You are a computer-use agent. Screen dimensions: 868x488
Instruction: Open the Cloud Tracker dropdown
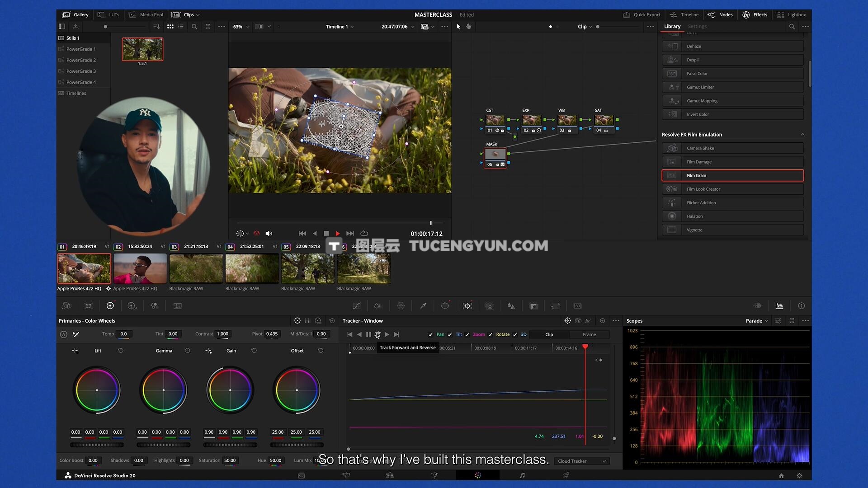[x=581, y=461]
